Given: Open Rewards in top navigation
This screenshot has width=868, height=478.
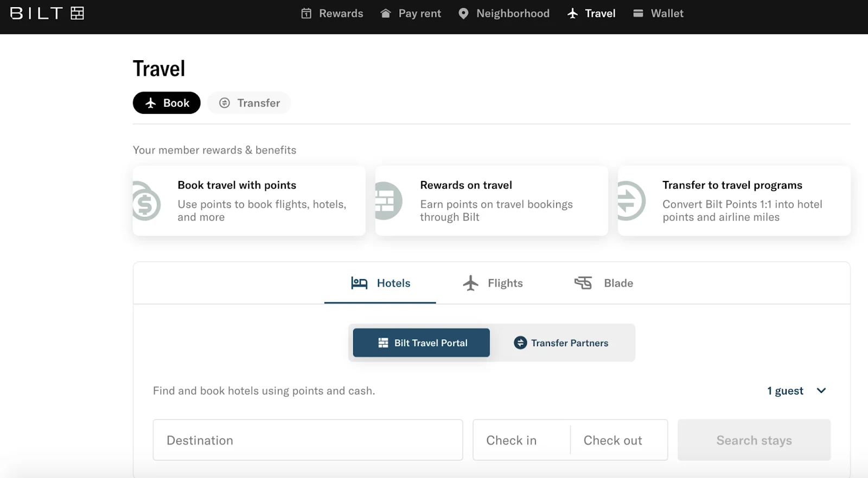Looking at the screenshot, I should tap(333, 14).
